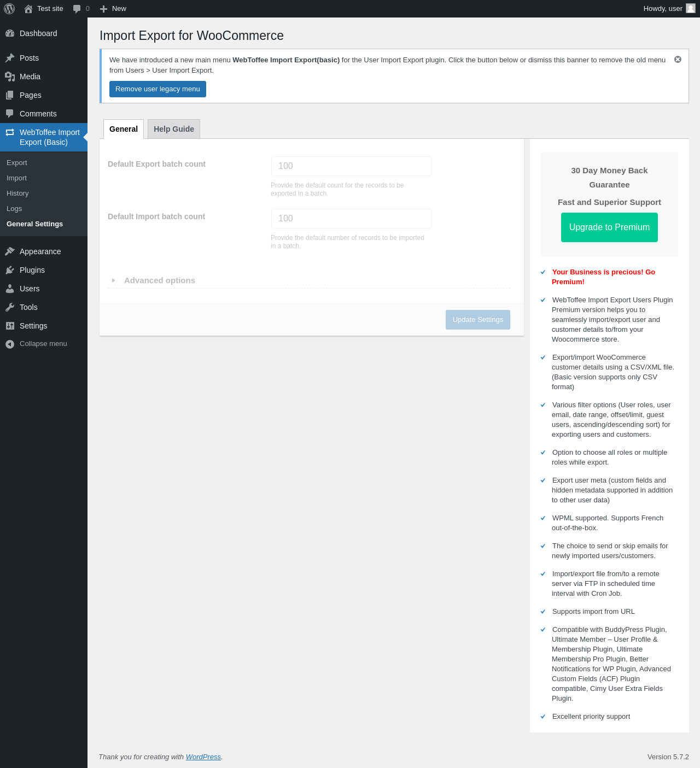Screen dimensions: 700x768
Task: Click the 'Version 5.7.2' footer text
Action: pyautogui.click(x=668, y=757)
